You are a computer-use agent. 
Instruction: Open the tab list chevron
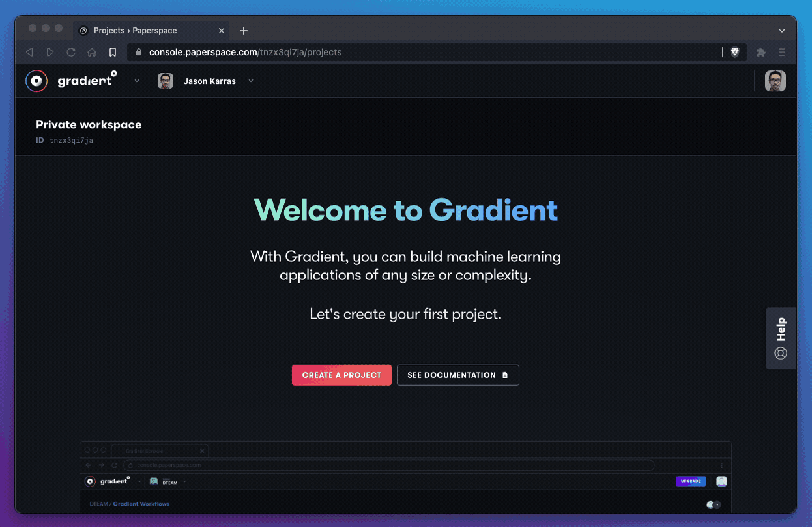coord(782,31)
